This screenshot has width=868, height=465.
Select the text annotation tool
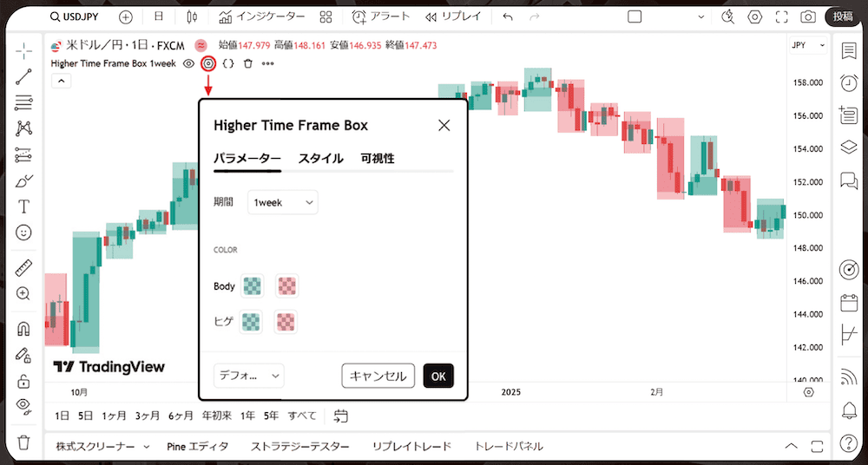[23, 206]
